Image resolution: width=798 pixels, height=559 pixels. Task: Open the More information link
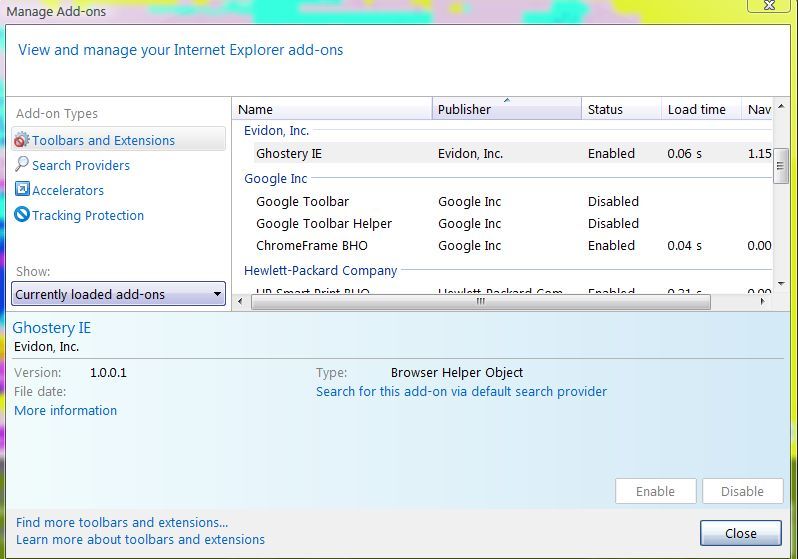[65, 410]
